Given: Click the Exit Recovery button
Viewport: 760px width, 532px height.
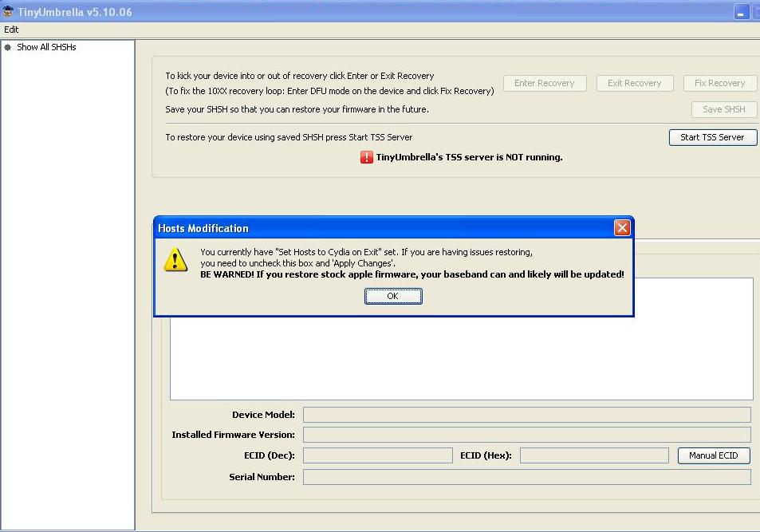Looking at the screenshot, I should [635, 83].
